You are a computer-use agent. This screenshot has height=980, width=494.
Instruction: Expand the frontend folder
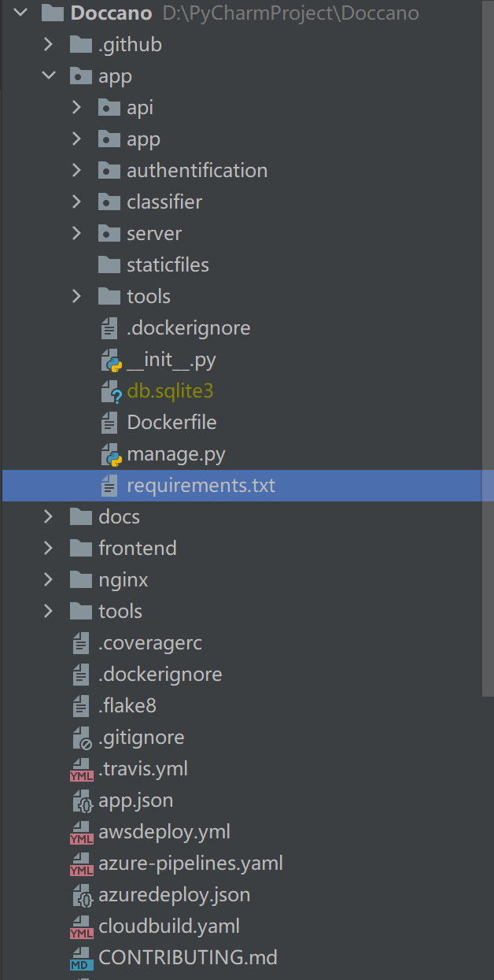[49, 549]
